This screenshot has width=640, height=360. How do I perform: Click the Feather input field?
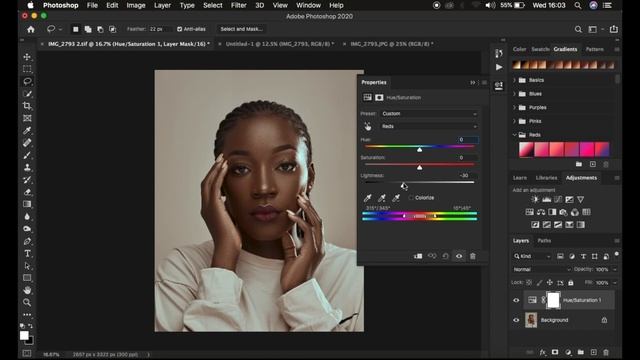pos(159,29)
